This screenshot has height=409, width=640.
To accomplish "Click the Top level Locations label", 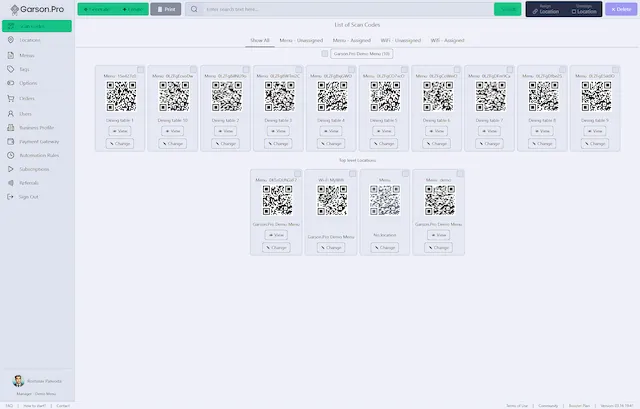I will coord(358,160).
